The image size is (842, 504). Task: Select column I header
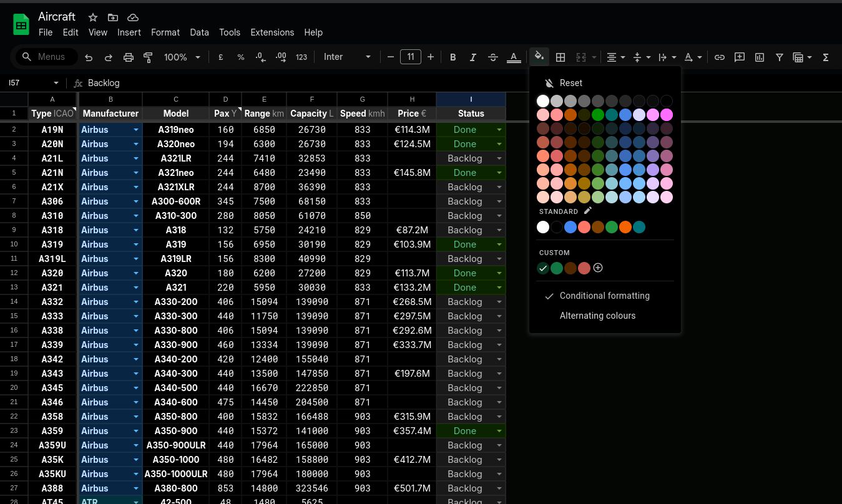tap(471, 99)
